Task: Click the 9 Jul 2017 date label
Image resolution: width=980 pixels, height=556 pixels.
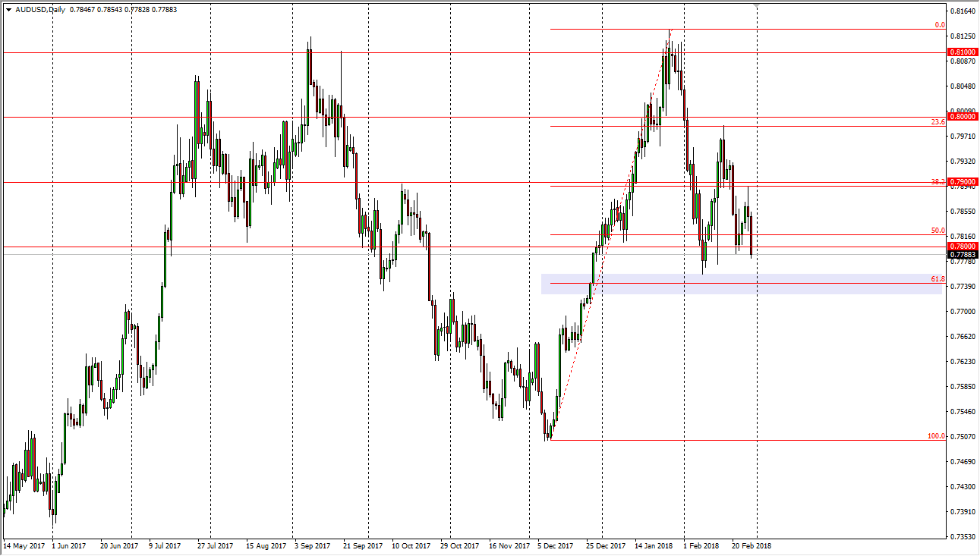Action: [165, 545]
